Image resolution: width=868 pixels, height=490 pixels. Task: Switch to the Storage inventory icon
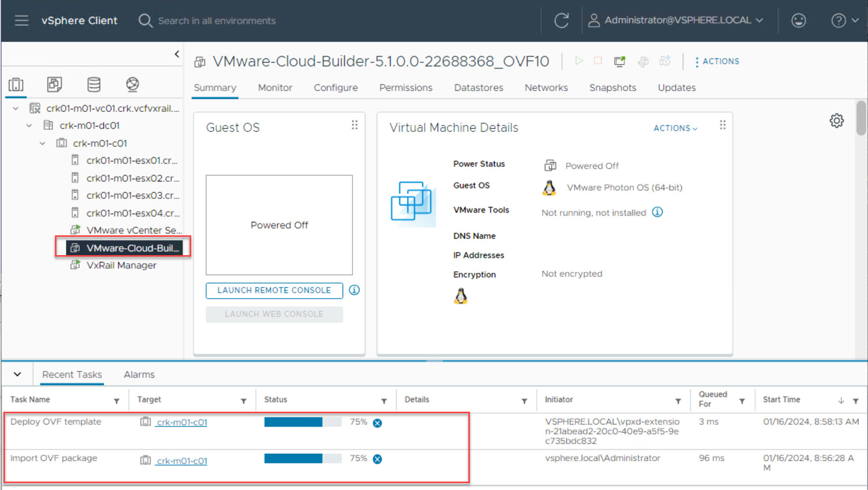point(94,85)
